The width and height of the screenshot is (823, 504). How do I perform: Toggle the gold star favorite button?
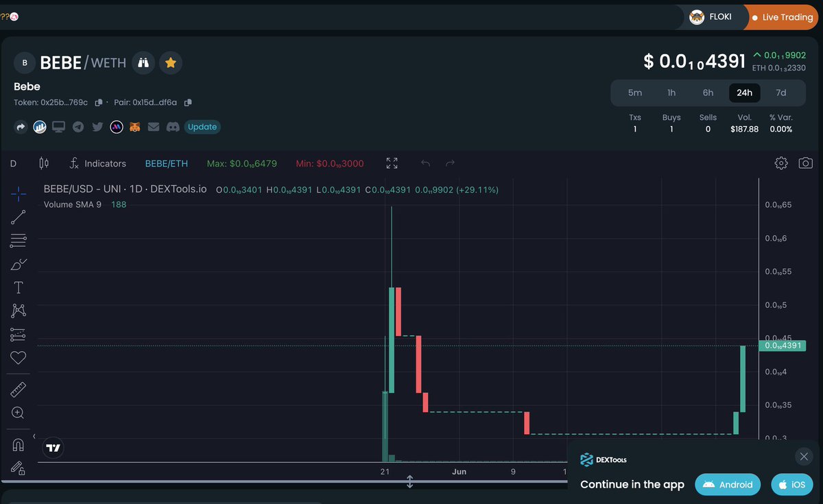[171, 62]
